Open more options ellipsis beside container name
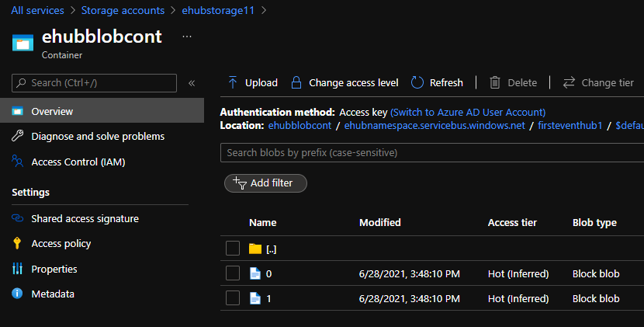This screenshot has height=327, width=644. (x=186, y=36)
